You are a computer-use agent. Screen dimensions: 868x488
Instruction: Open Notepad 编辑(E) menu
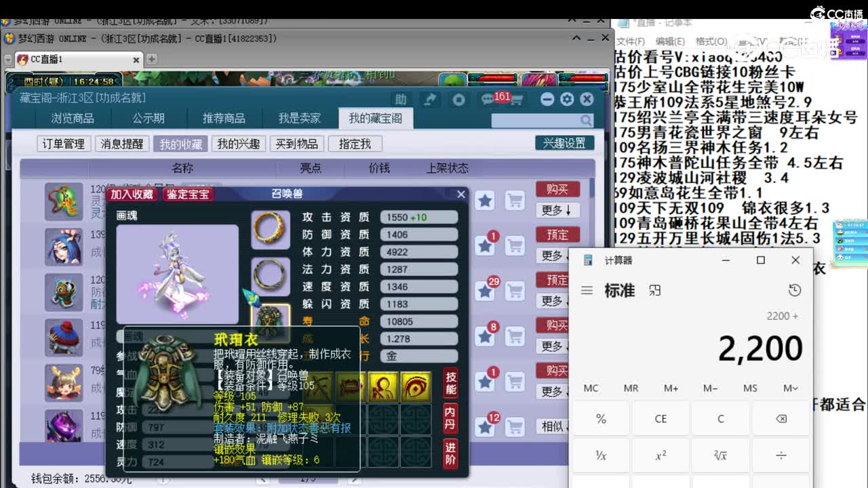(x=670, y=41)
